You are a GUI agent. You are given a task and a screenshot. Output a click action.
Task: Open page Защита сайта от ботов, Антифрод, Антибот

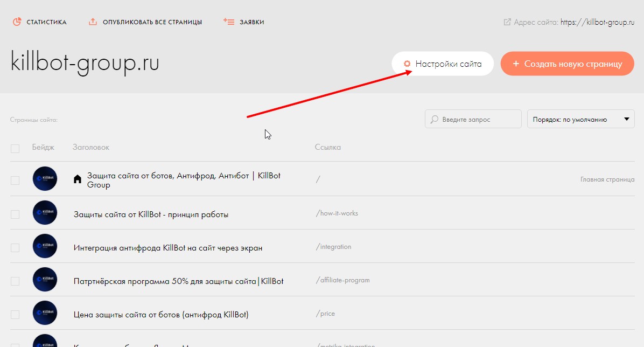(184, 180)
